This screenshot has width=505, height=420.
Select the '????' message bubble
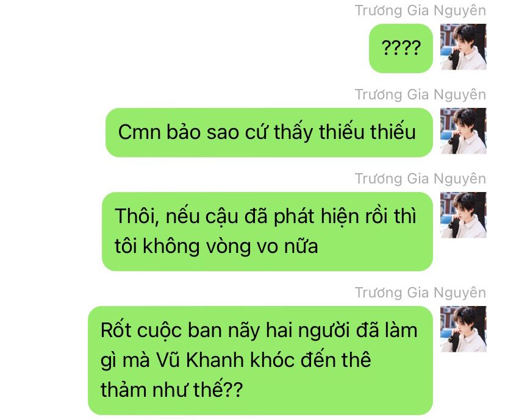click(x=401, y=48)
